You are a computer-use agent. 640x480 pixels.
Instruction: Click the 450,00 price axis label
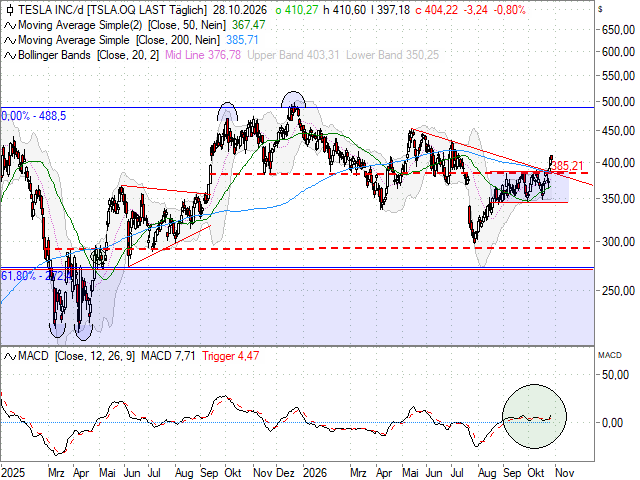click(x=618, y=131)
